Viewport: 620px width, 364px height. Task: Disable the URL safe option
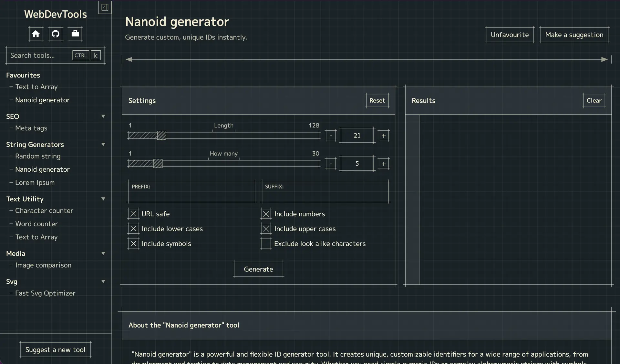pos(133,214)
